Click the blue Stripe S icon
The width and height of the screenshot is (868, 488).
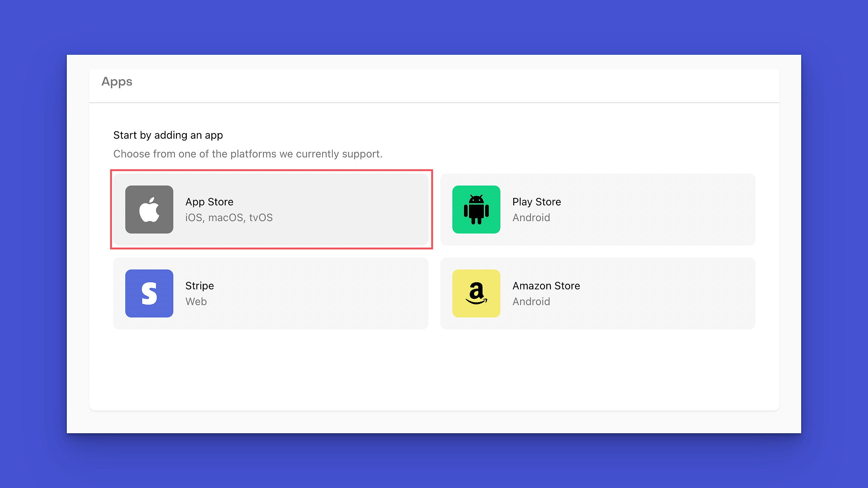149,293
